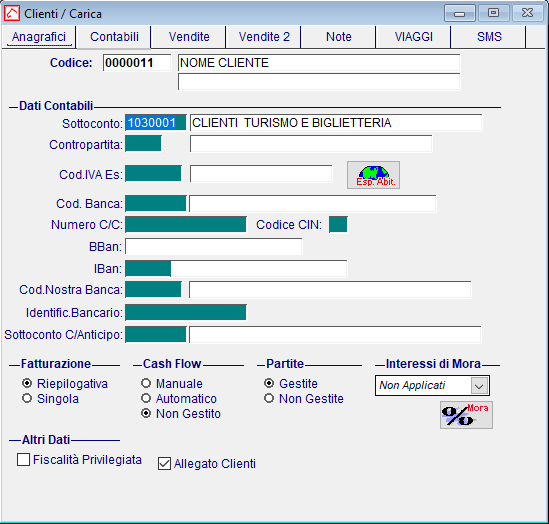This screenshot has width=549, height=524.
Task: Click the Contropartita description field
Action: (x=311, y=144)
